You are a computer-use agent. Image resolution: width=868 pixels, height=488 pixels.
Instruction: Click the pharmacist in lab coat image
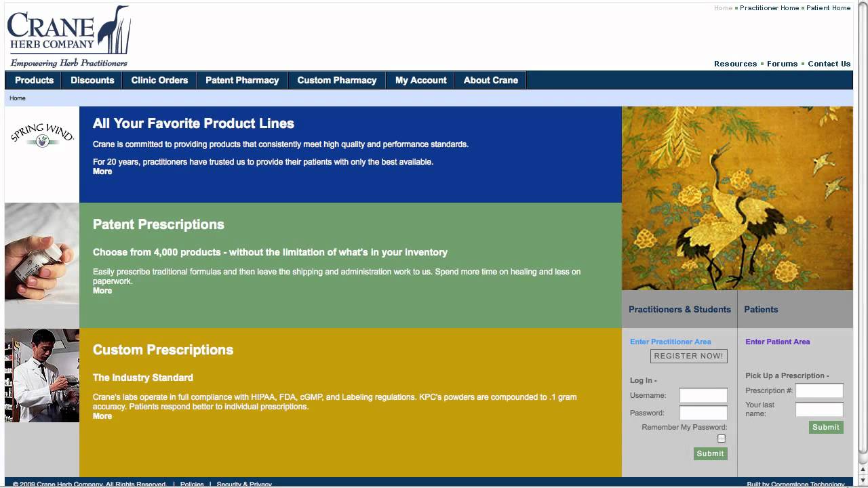(x=42, y=375)
